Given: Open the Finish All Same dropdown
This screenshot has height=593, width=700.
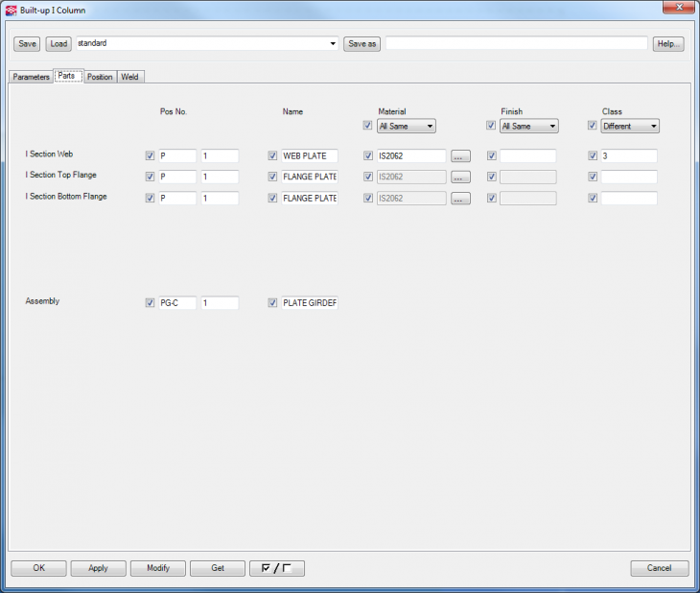Looking at the screenshot, I should click(x=528, y=126).
